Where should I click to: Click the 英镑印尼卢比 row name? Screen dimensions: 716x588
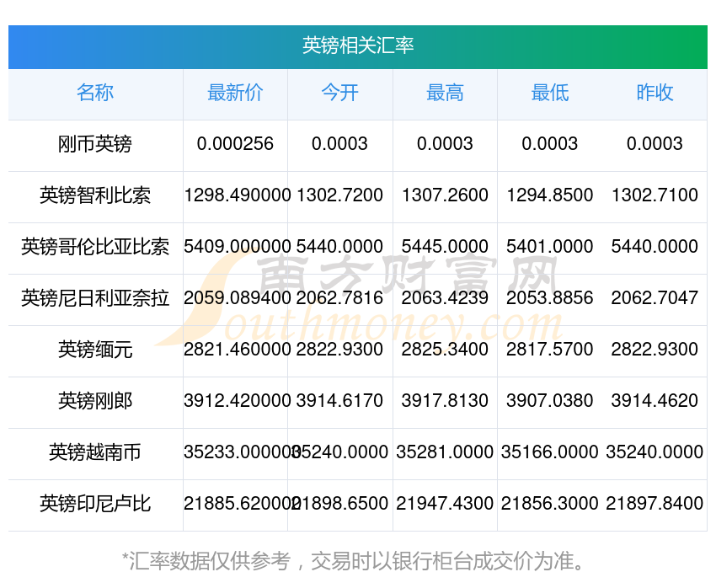click(95, 504)
